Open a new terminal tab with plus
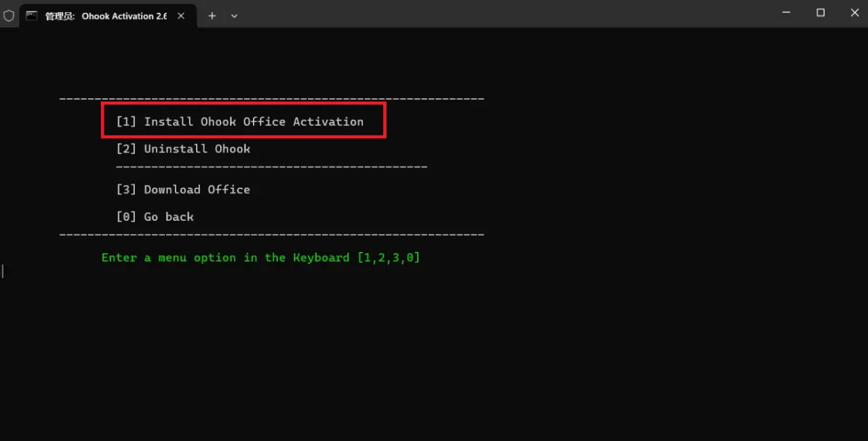The width and height of the screenshot is (868, 441). pyautogui.click(x=212, y=16)
